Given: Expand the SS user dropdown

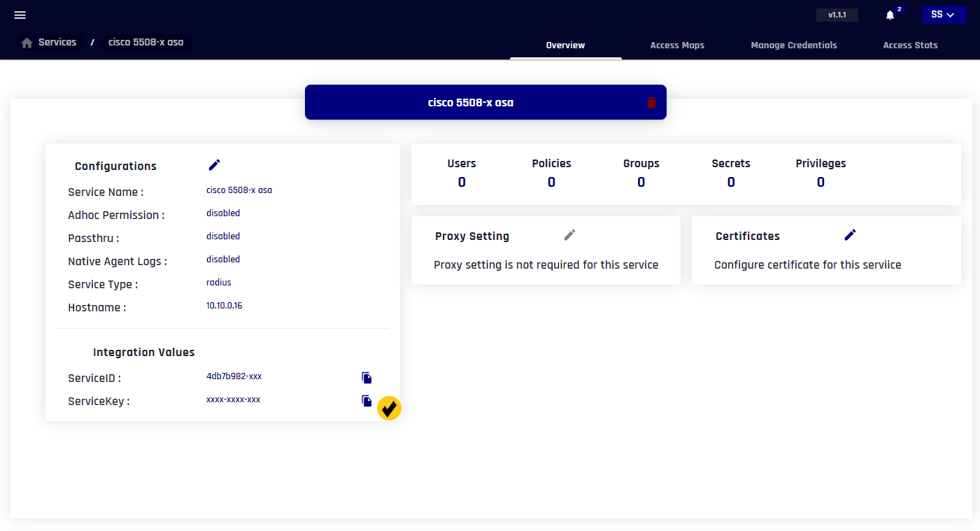Looking at the screenshot, I should pos(943,15).
